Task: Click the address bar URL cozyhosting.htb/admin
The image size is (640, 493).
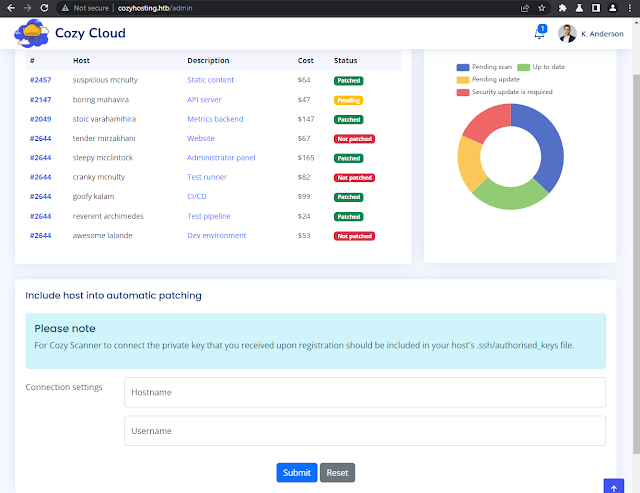Action: click(155, 8)
